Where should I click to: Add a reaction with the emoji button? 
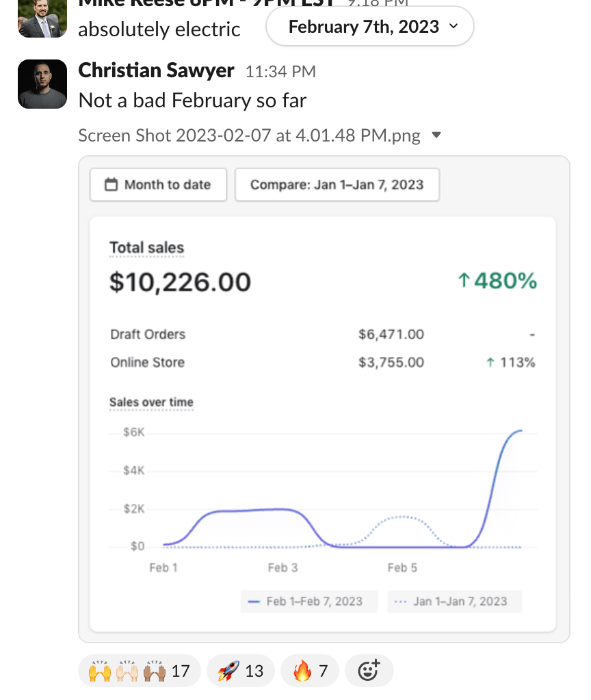(369, 671)
